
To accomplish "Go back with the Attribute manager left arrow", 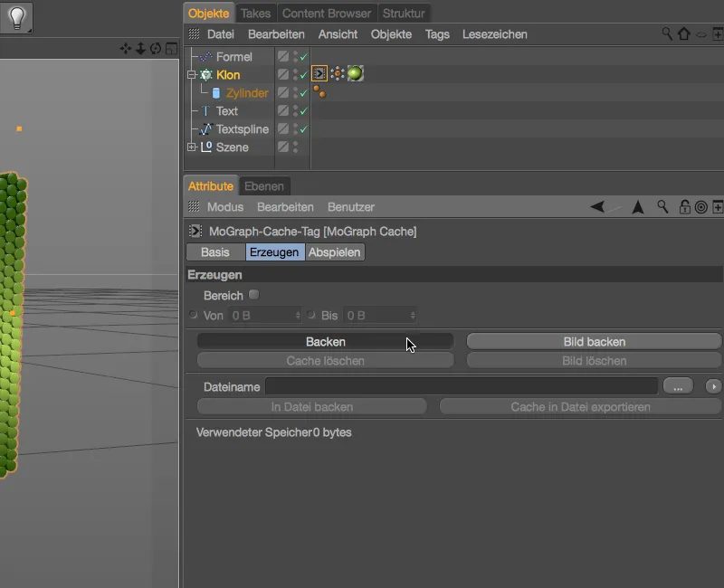I will [x=597, y=207].
